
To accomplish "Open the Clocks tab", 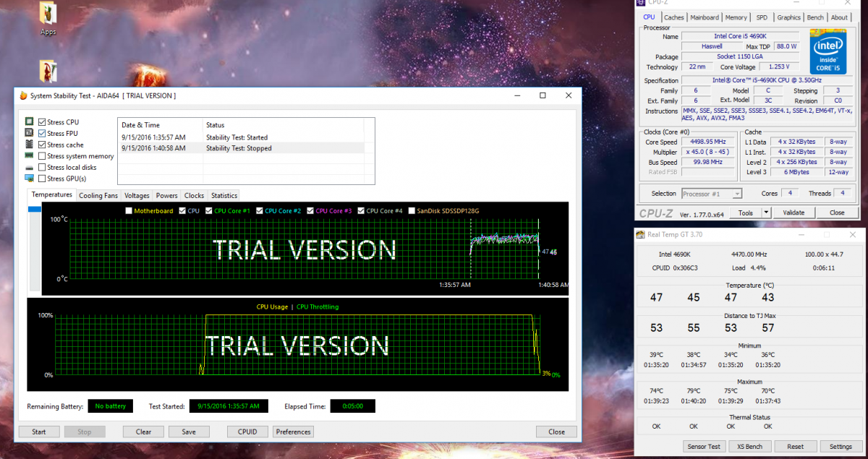I will click(194, 195).
